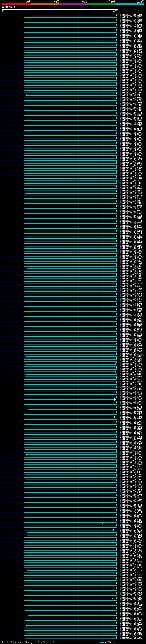Select label UniRef100_P02302
The width and height of the screenshot is (146, 644).
pos(131,575)
